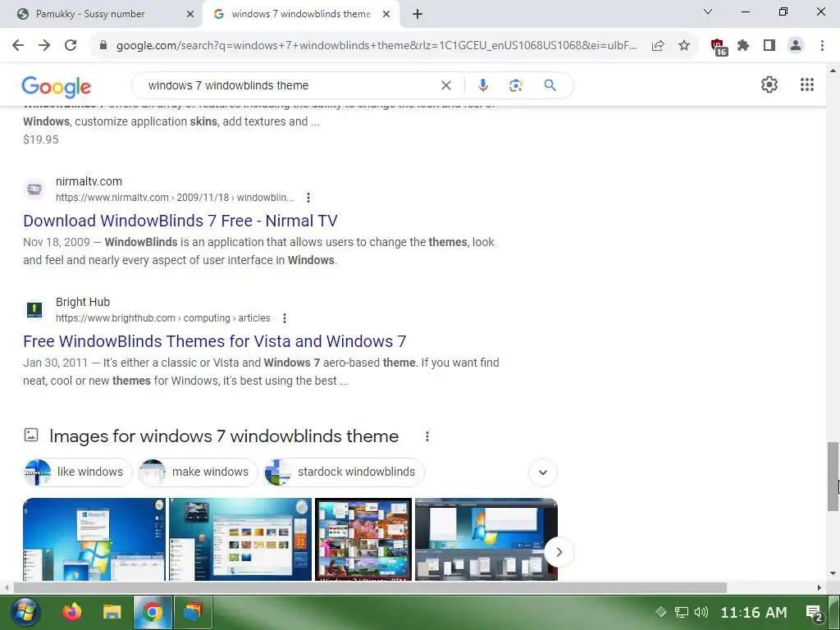Clear the search box with the X icon

tap(445, 85)
